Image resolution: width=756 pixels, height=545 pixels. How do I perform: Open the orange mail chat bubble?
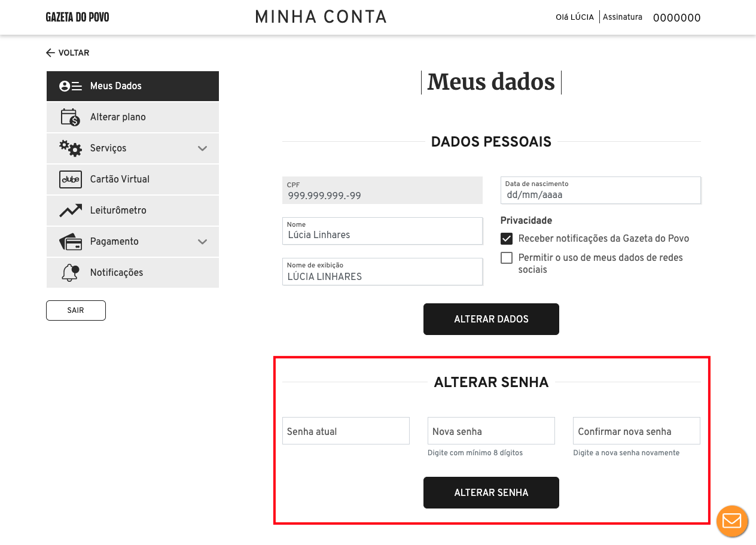[x=732, y=521]
